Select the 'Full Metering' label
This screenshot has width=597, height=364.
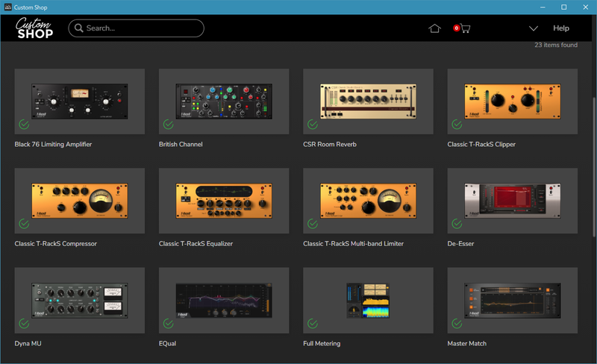click(x=322, y=343)
